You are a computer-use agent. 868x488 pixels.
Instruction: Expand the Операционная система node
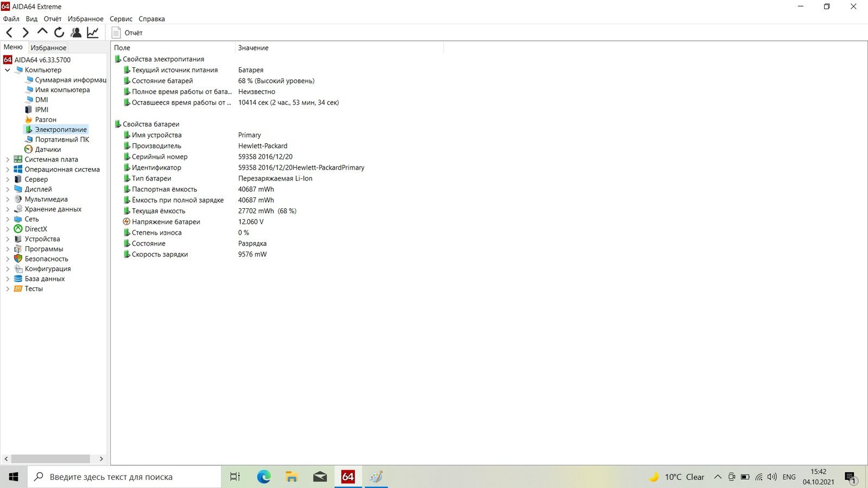point(8,169)
